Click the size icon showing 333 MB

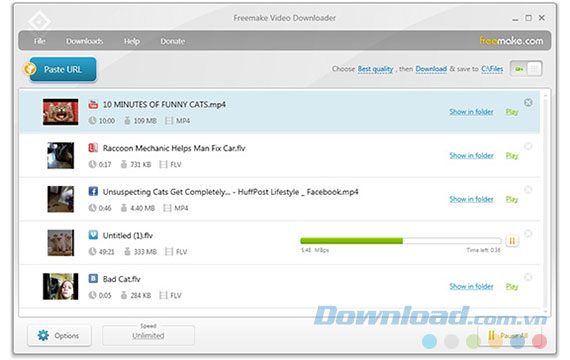point(127,252)
